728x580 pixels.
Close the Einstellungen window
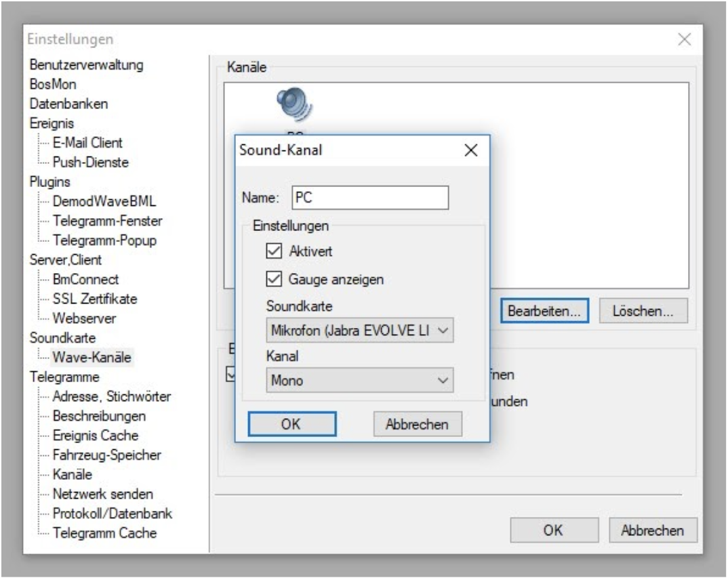[685, 40]
